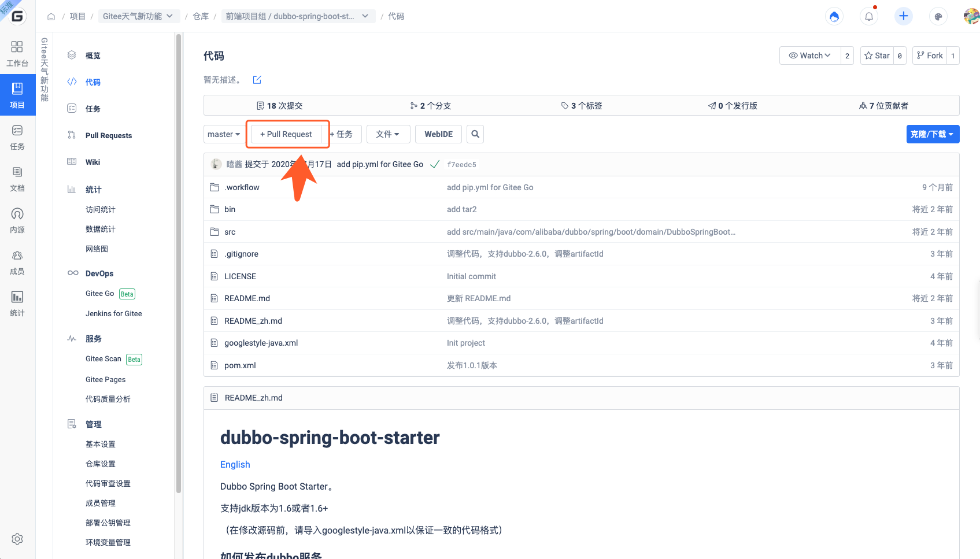This screenshot has height=559, width=980.
Task: Open the 网络图 network graph
Action: click(97, 249)
